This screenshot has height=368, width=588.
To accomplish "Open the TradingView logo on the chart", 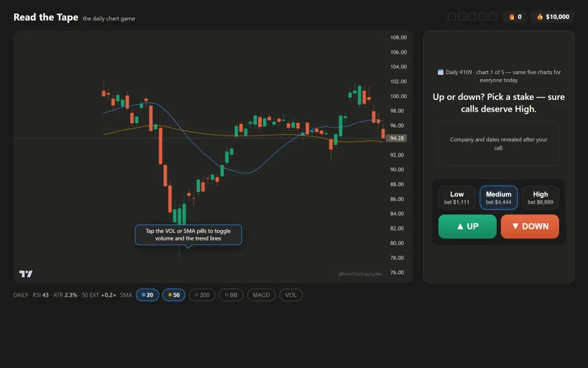I will tap(26, 274).
